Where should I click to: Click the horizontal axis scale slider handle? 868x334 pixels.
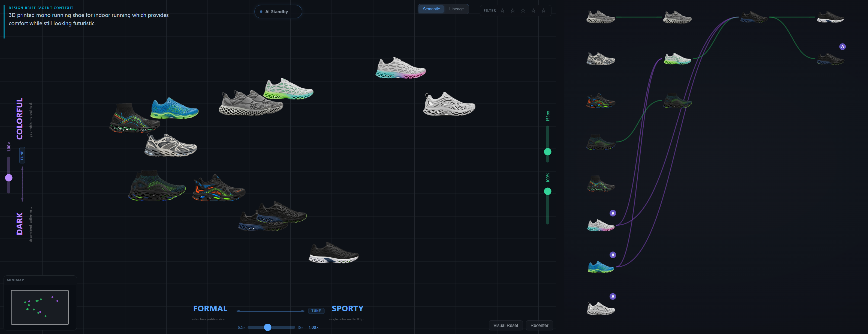[x=267, y=327]
